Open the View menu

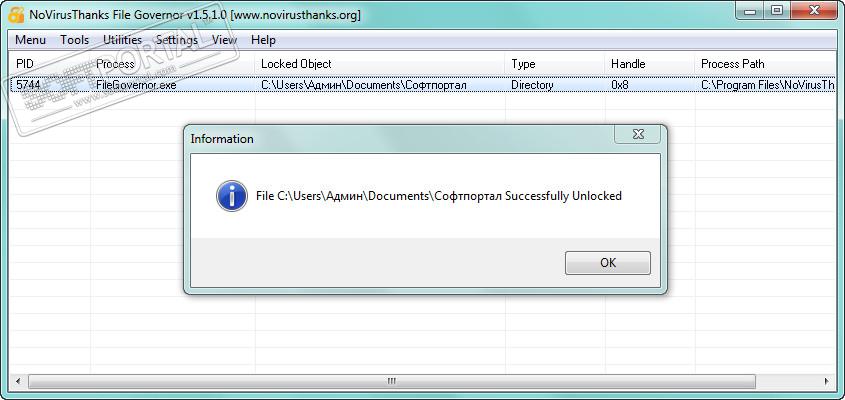coord(224,40)
